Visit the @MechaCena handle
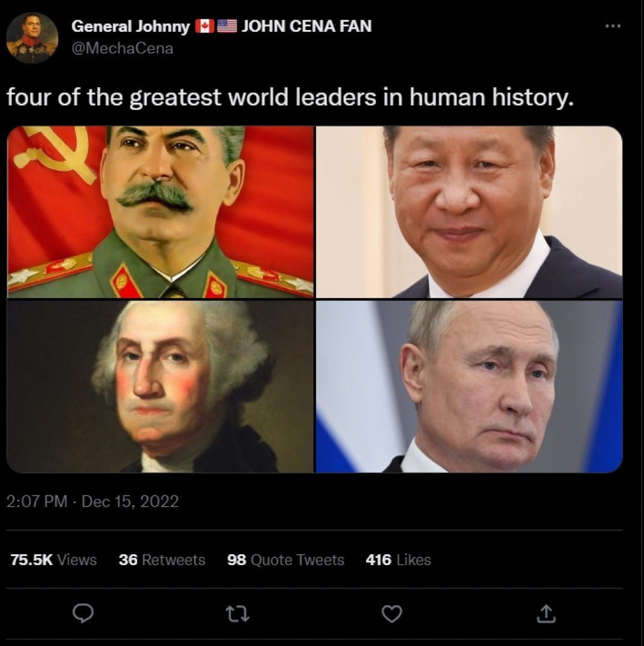 [x=122, y=49]
